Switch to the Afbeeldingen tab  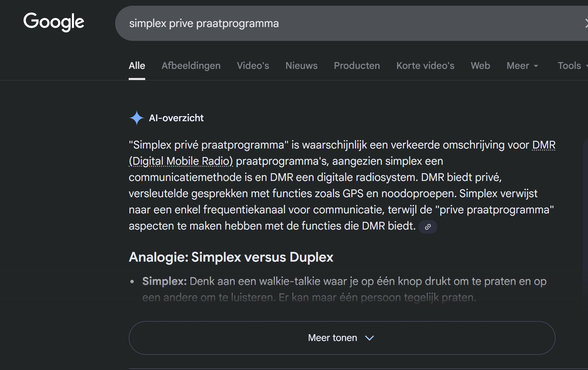[191, 65]
